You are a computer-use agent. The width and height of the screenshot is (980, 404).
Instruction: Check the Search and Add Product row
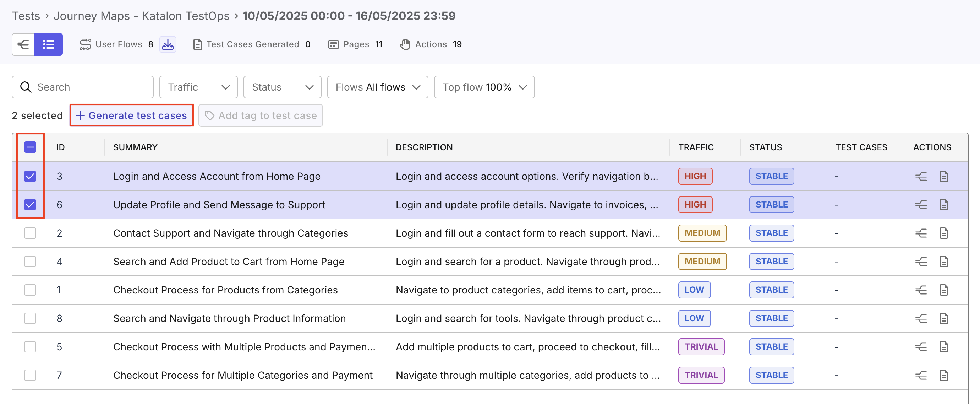pos(30,262)
